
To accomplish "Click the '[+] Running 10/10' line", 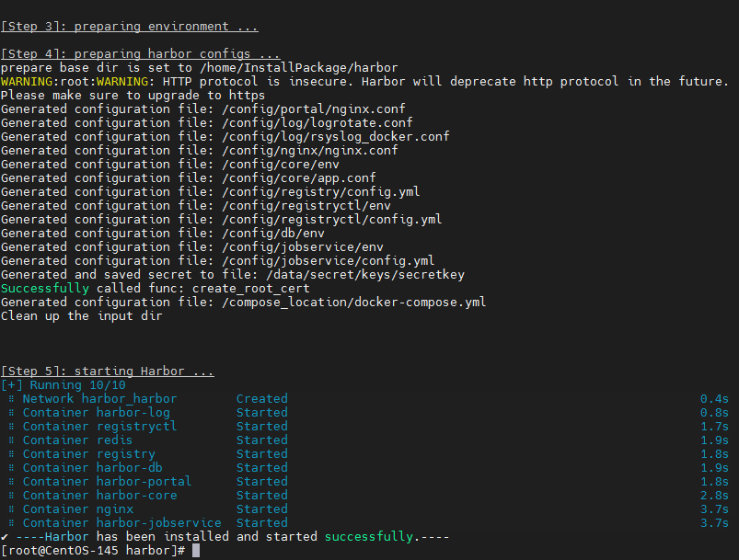I will [x=64, y=384].
